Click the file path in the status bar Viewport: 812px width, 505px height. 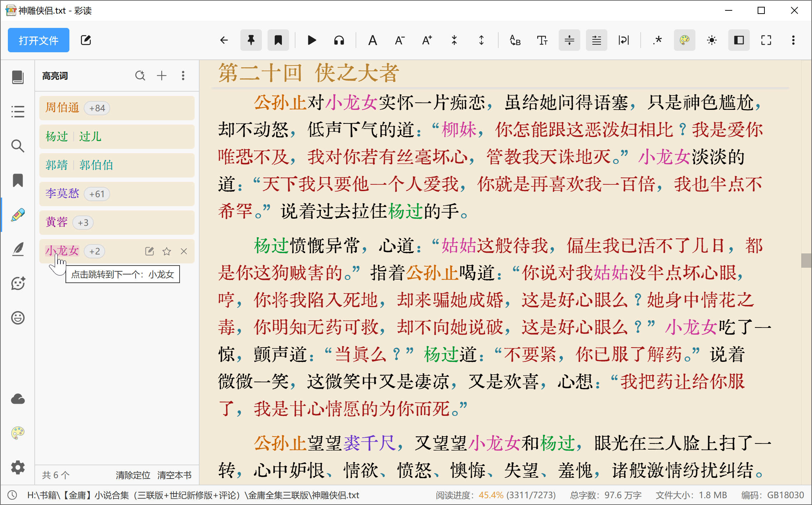pyautogui.click(x=193, y=495)
